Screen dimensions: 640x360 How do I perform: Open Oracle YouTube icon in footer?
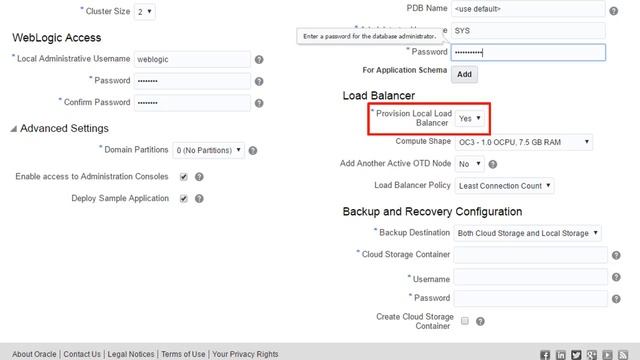point(607,355)
